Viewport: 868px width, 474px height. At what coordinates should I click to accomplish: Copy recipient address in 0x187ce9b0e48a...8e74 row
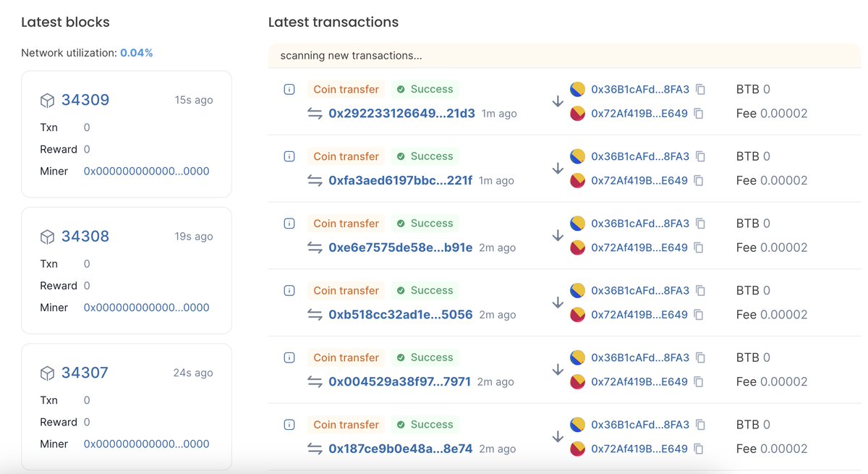[x=699, y=449]
